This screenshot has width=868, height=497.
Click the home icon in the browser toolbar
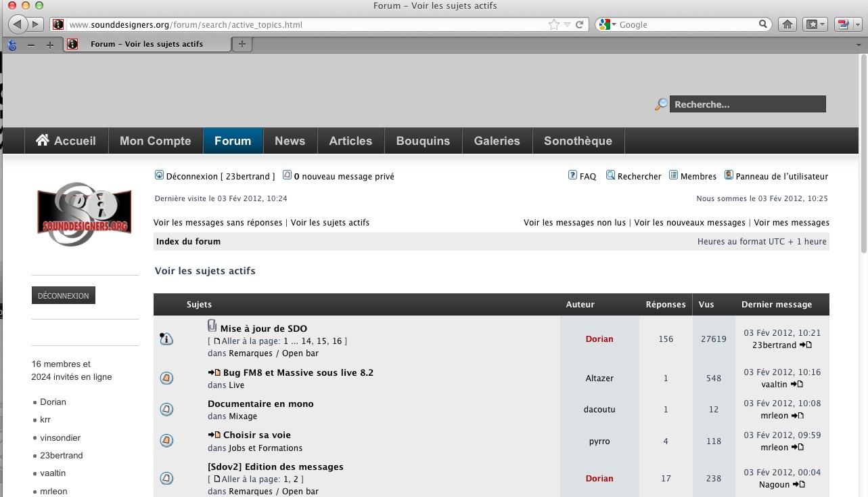[787, 24]
